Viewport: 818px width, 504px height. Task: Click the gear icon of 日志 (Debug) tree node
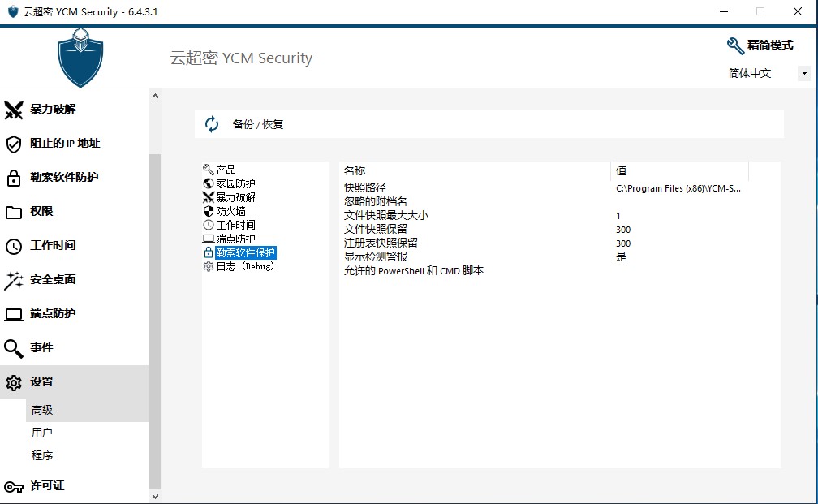208,266
